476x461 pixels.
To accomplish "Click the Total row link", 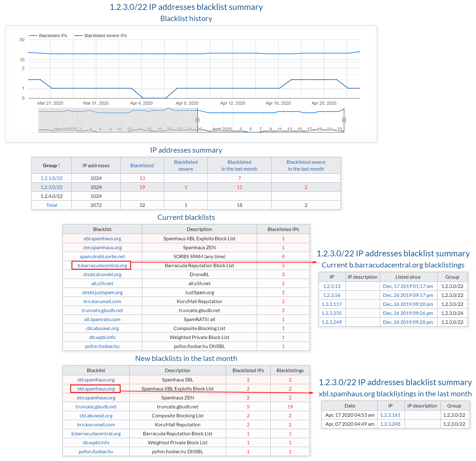I will coord(51,205).
